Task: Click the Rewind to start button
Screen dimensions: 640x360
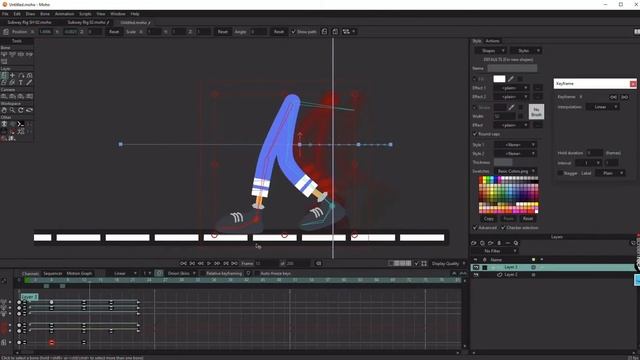Action: click(183, 264)
